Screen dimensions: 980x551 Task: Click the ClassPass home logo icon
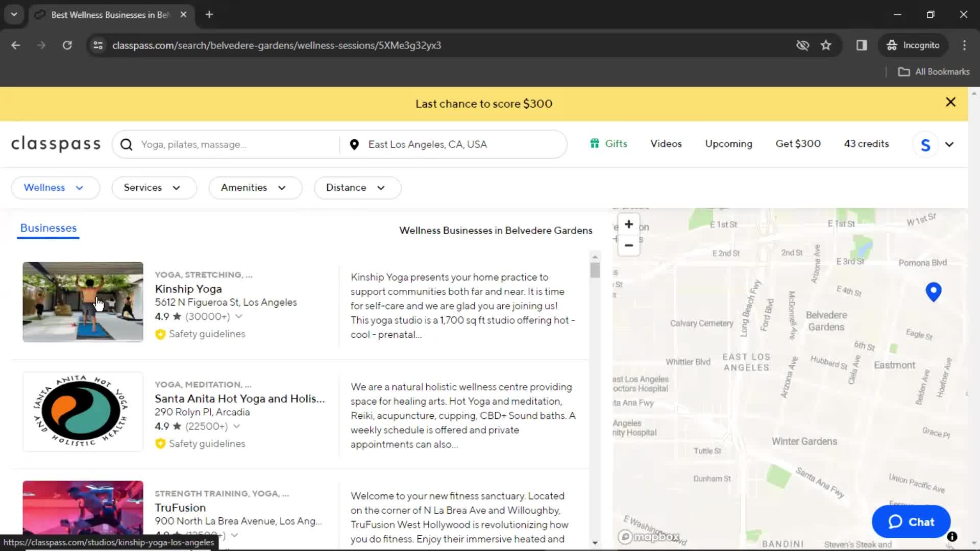point(55,143)
